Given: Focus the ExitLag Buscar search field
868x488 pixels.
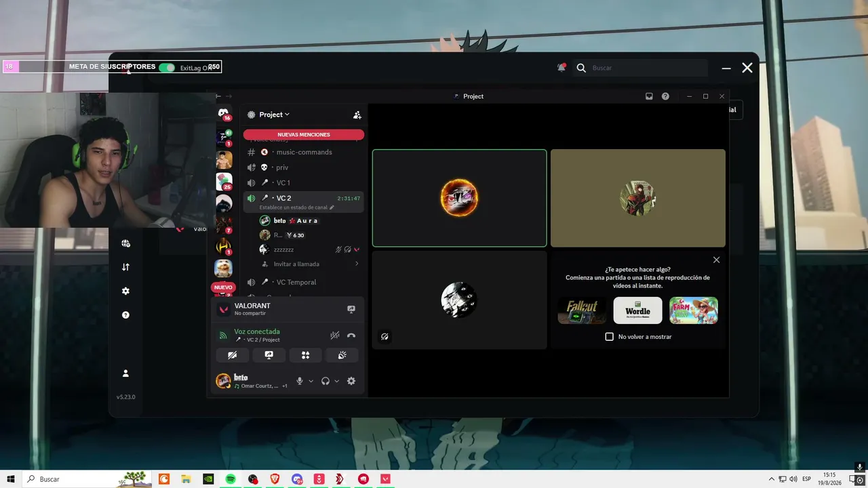Looking at the screenshot, I should click(641, 68).
